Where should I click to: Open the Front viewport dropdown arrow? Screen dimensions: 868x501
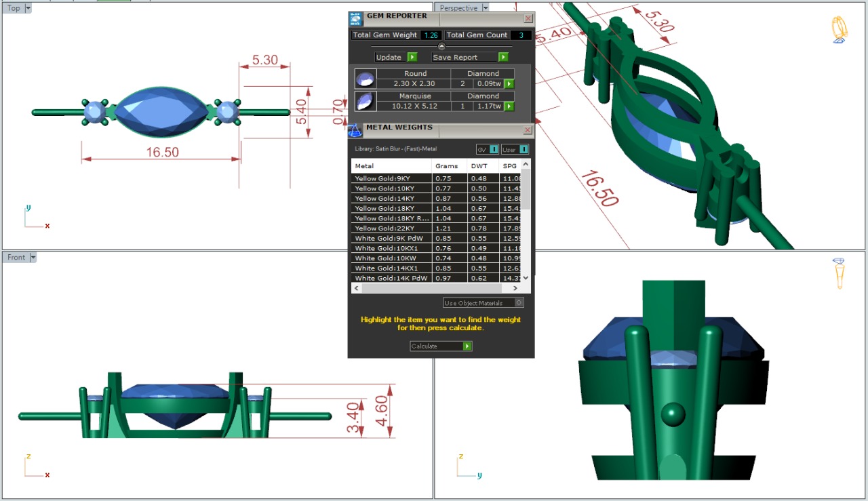pos(33,258)
